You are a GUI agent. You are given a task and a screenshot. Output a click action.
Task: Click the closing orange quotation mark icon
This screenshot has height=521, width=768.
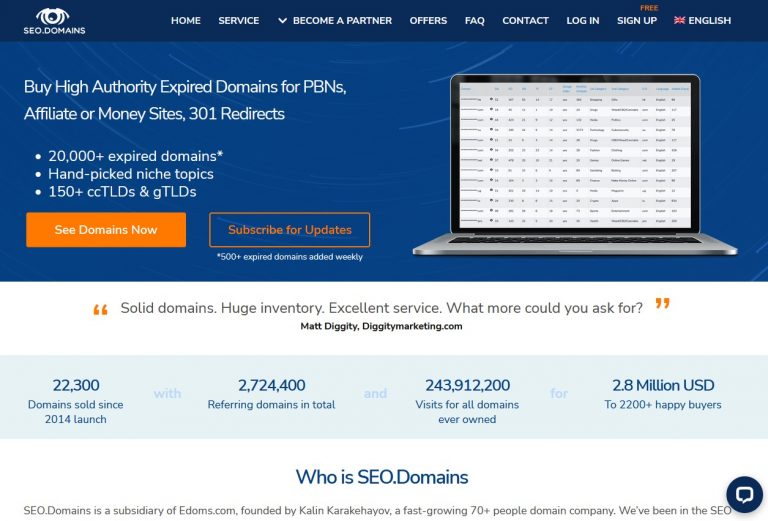click(x=662, y=304)
